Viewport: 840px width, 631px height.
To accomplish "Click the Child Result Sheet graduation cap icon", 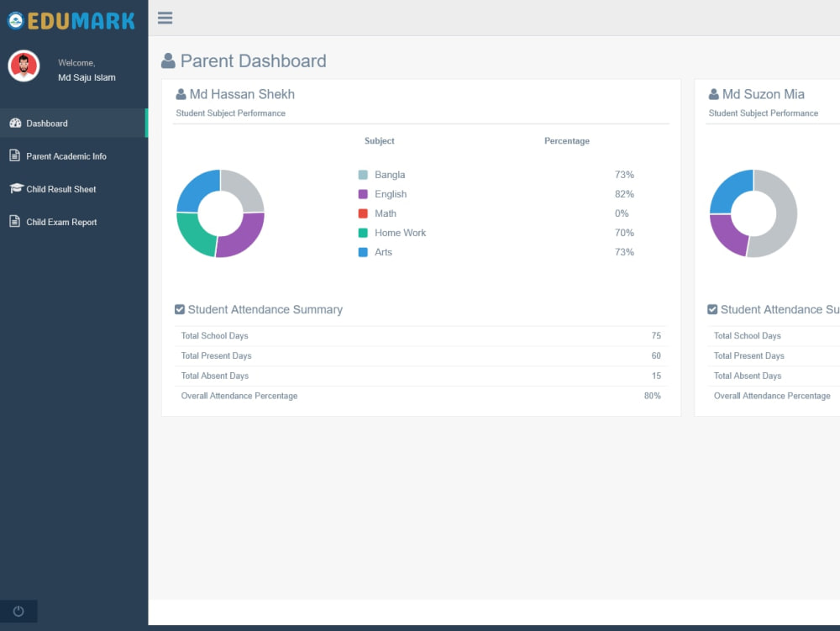I will point(17,188).
